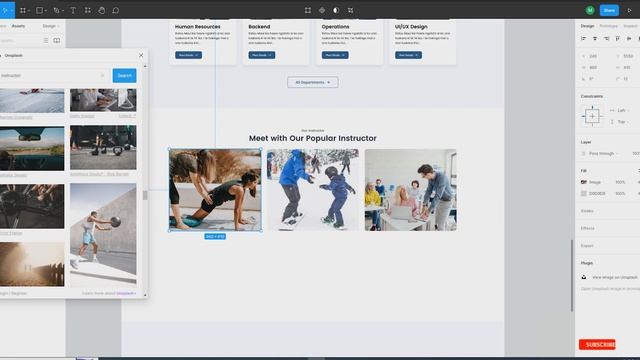Click the Unsplash plugin scrollbar thumb
This screenshot has width=640, height=360.
point(145,195)
